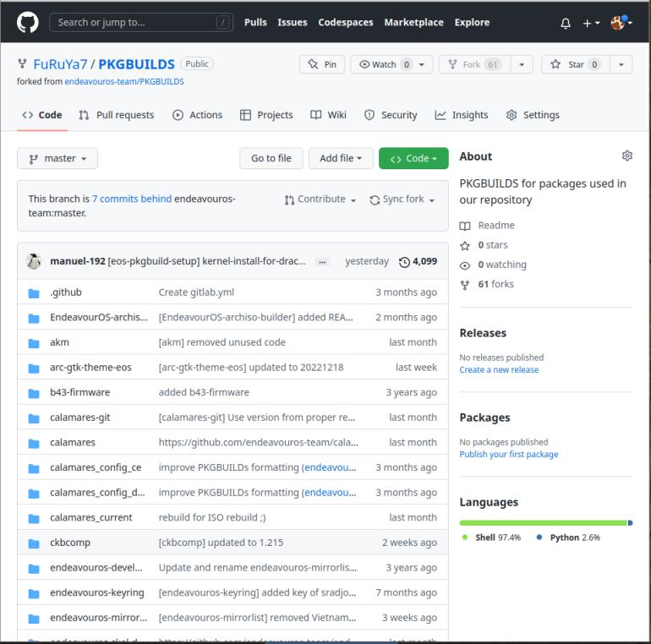
Task: Open FuRuYa7 owner profile link
Action: (60, 64)
